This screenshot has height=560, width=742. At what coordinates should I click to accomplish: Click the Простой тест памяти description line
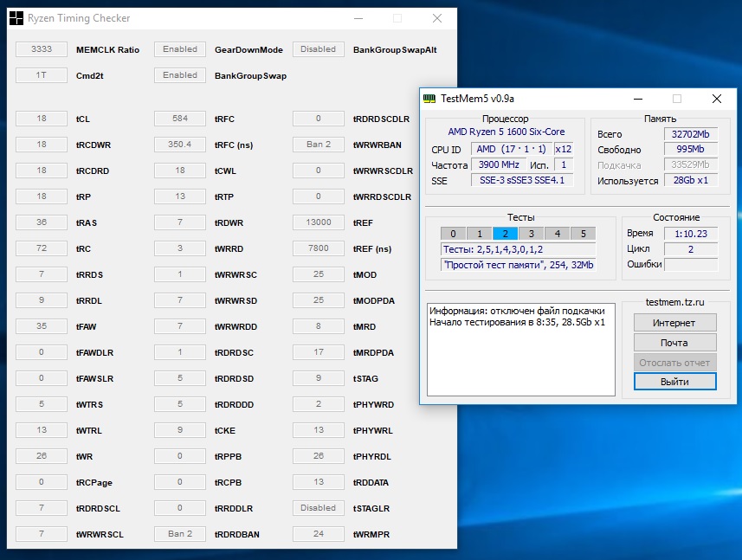[x=518, y=265]
